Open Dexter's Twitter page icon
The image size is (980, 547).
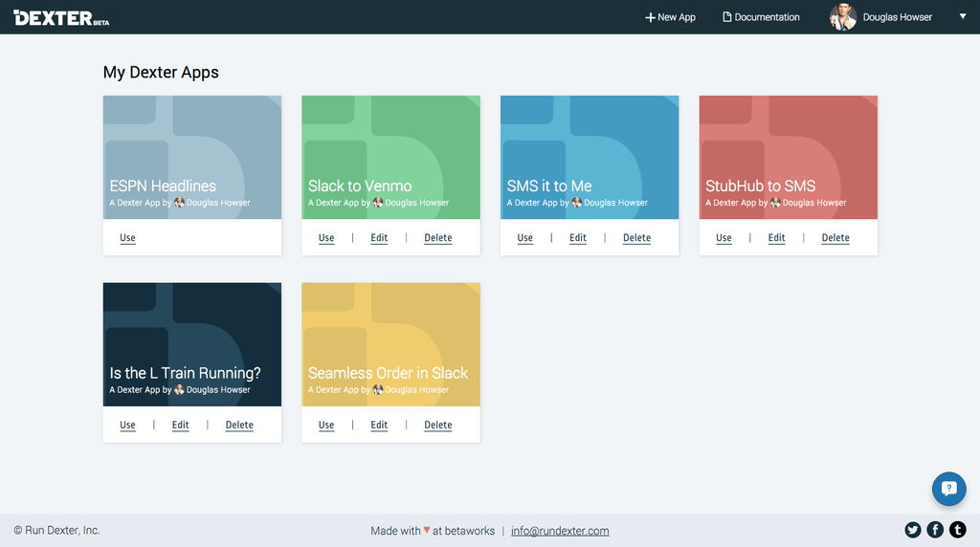point(912,530)
